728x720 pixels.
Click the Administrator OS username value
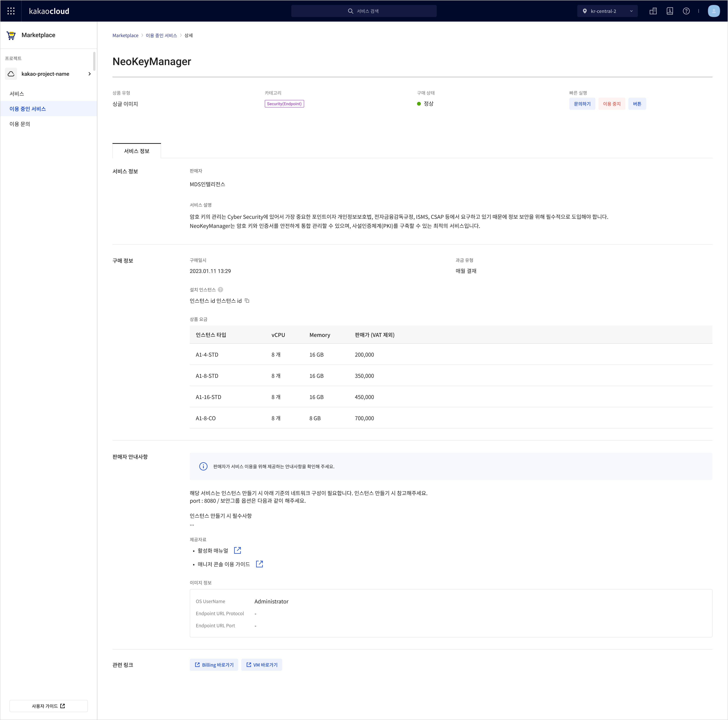(271, 601)
